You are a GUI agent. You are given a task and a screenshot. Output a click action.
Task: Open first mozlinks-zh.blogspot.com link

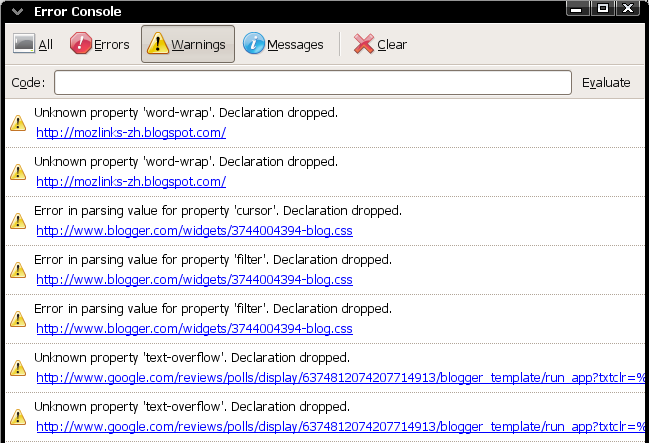tap(131, 132)
